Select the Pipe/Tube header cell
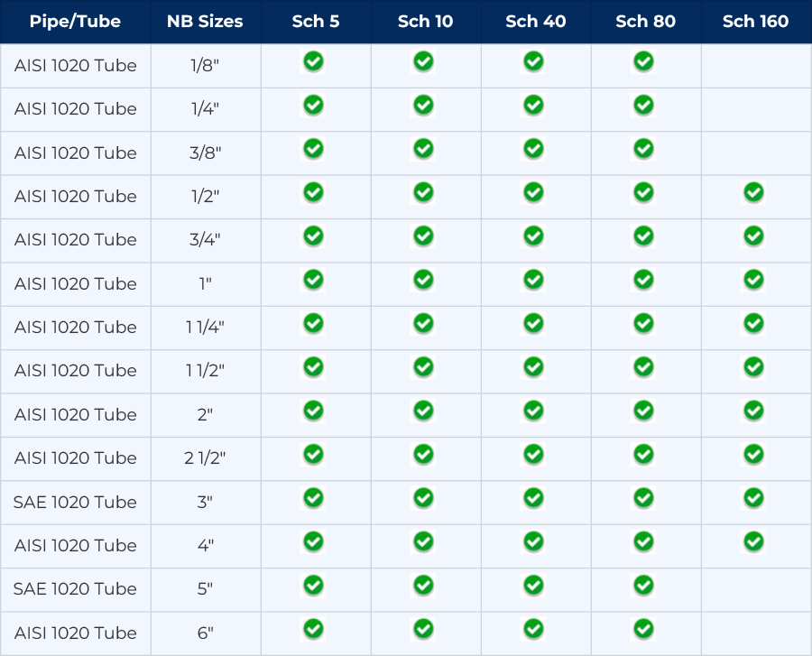Screen dimensions: 812x656 coord(75,22)
